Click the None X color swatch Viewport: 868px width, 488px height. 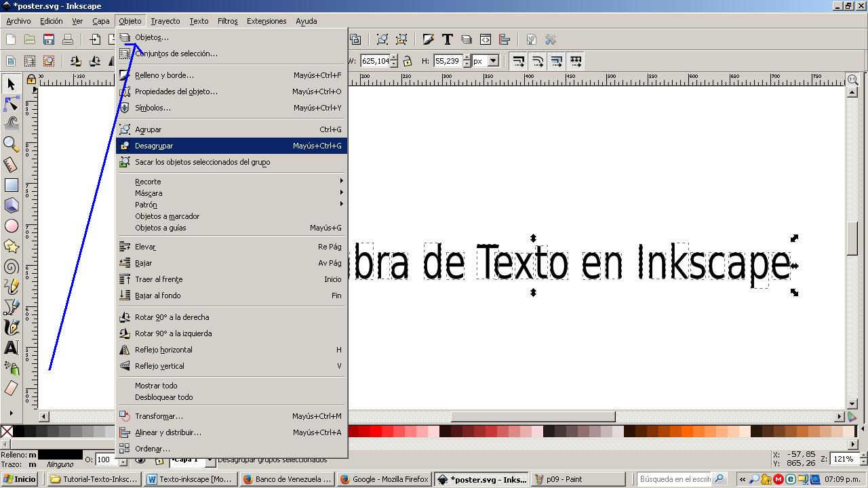pos(6,431)
